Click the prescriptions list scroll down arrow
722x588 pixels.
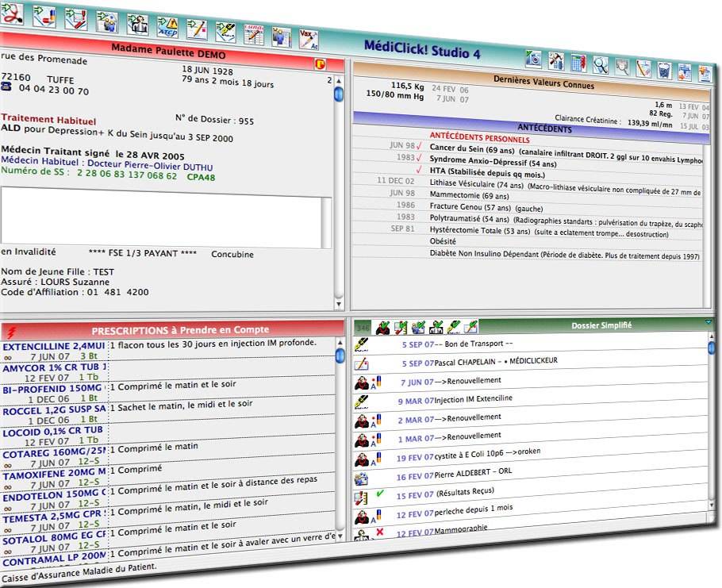(340, 536)
